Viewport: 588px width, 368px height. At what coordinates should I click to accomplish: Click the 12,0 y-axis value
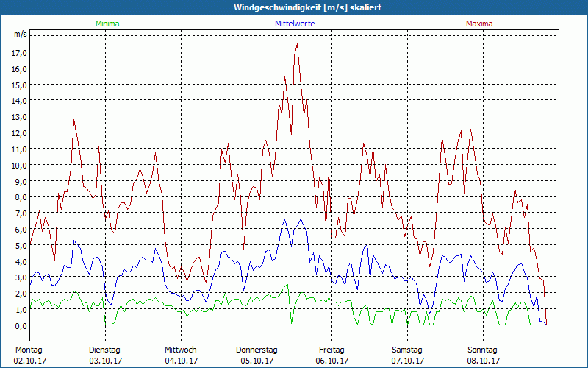tap(19, 133)
